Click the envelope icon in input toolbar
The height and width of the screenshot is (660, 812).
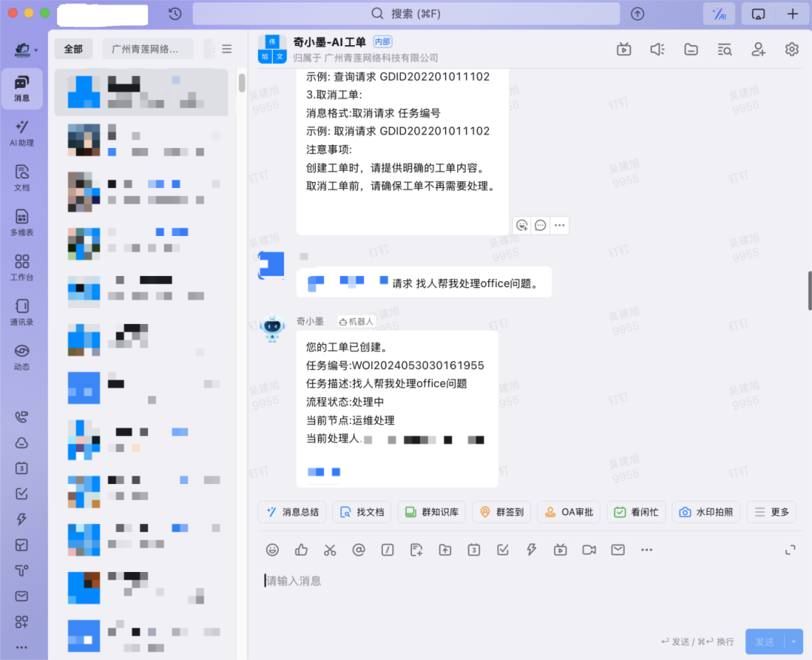[x=618, y=549]
